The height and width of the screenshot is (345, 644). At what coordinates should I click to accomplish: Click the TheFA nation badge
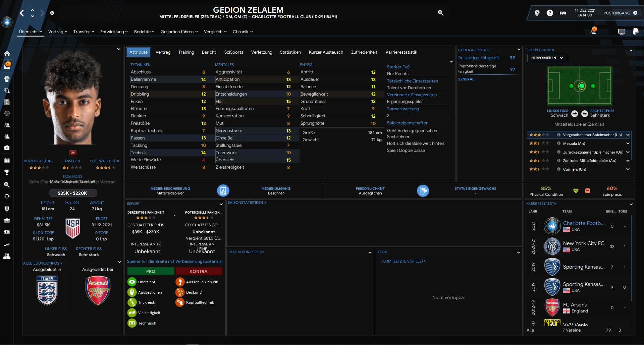click(47, 290)
